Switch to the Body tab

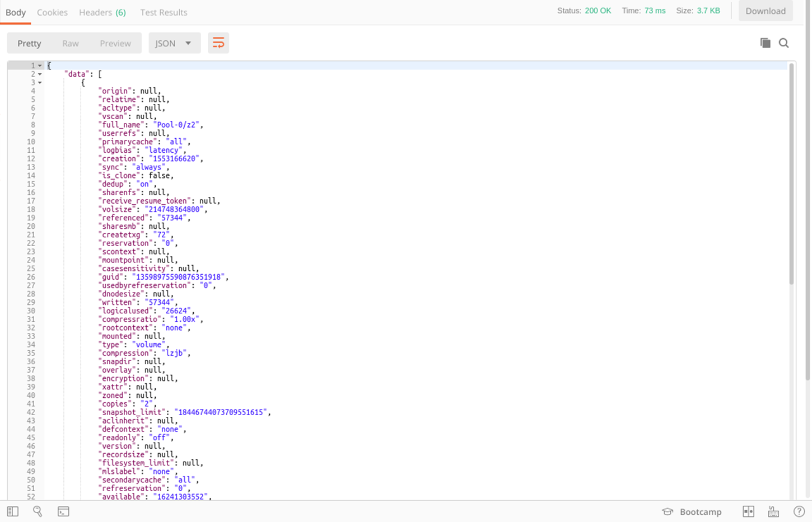click(x=16, y=12)
